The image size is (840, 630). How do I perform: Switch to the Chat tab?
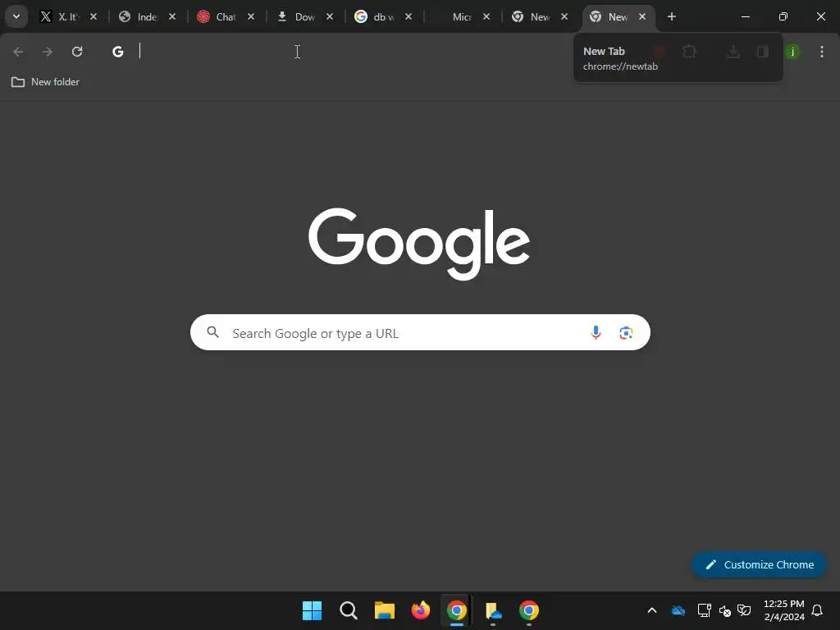click(x=225, y=16)
